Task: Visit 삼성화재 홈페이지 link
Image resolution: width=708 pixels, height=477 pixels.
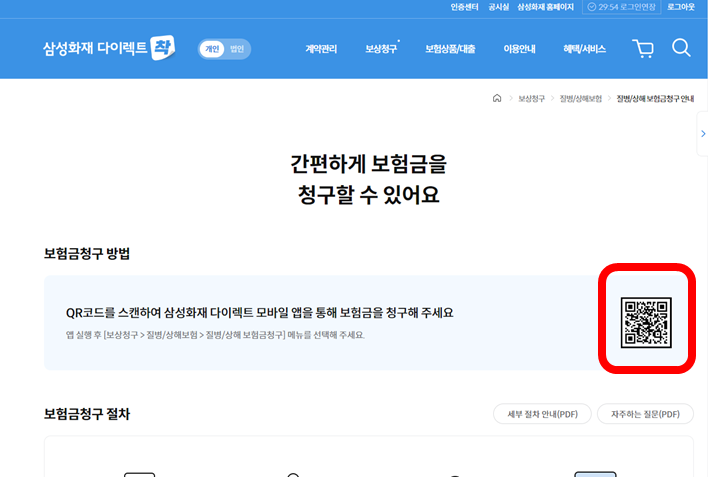Action: 545,7
